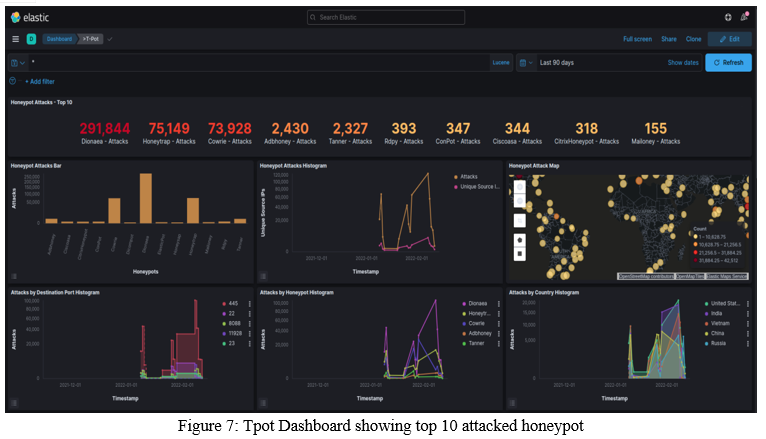
Task: Open options for United States legend entry
Action: 748,304
